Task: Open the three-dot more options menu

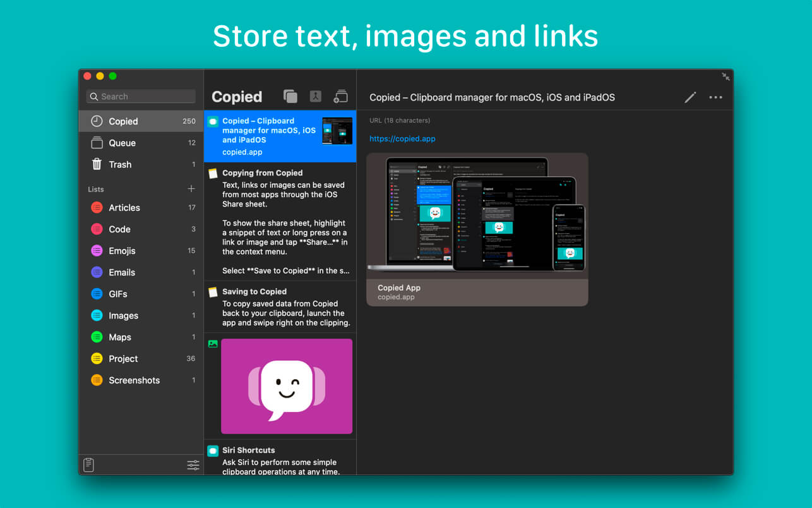Action: click(715, 97)
